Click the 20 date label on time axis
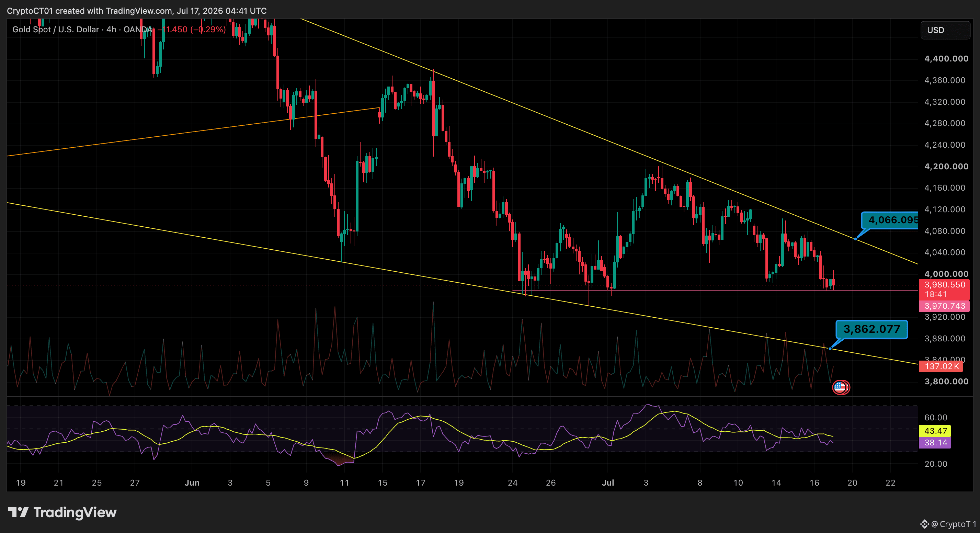 click(852, 483)
